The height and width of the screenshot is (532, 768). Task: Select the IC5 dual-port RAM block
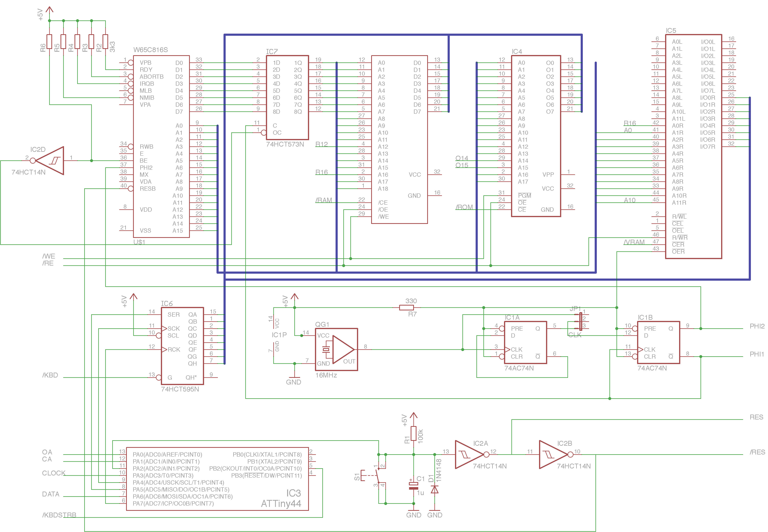(693, 147)
